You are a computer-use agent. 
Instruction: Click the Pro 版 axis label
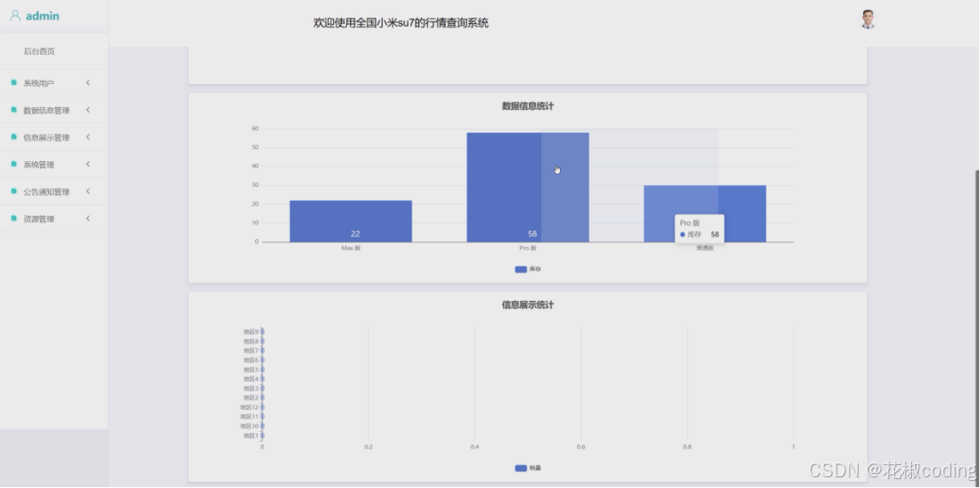[527, 248]
